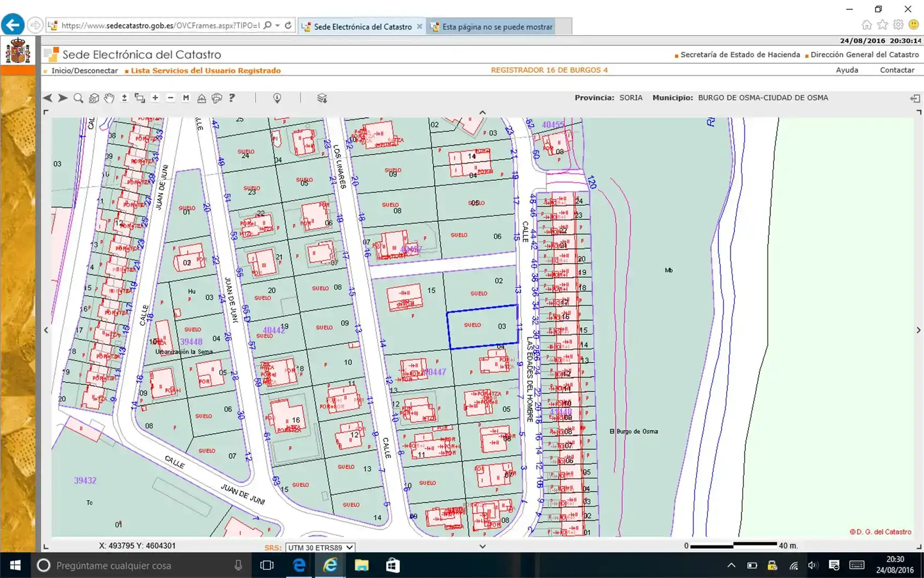Click Inicio/Desconectar link
924x578 pixels.
84,71
